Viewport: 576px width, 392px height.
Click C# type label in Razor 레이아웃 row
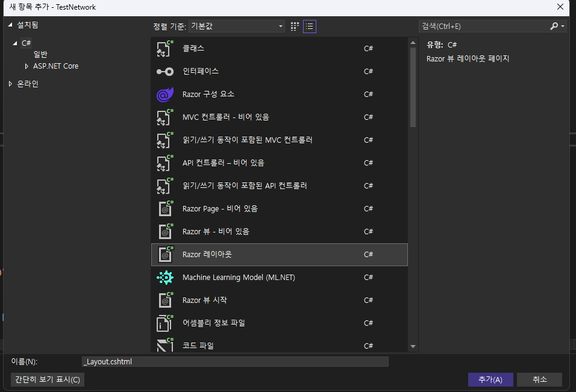[369, 254]
